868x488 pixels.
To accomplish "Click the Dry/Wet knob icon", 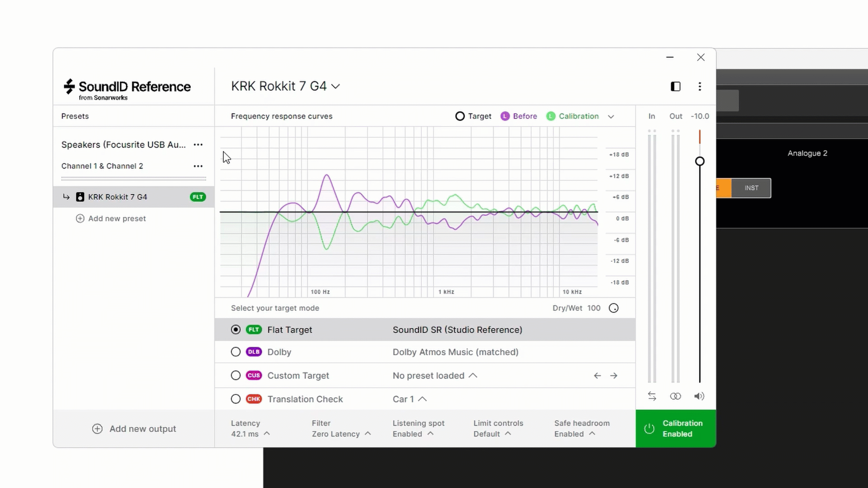I will click(613, 308).
